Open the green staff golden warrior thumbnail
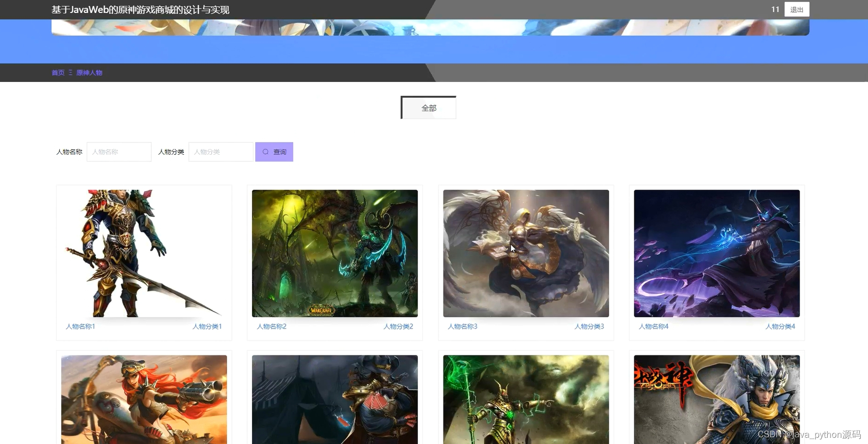The image size is (868, 444). tap(526, 399)
